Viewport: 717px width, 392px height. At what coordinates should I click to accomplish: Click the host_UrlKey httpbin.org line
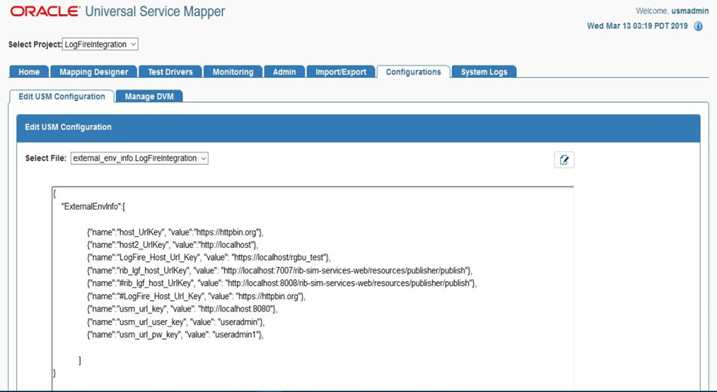tap(175, 232)
